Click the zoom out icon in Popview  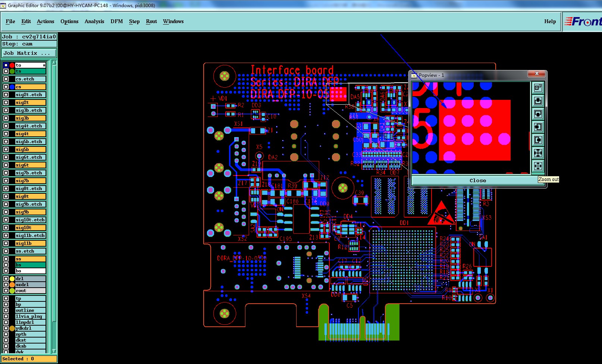[x=538, y=166]
